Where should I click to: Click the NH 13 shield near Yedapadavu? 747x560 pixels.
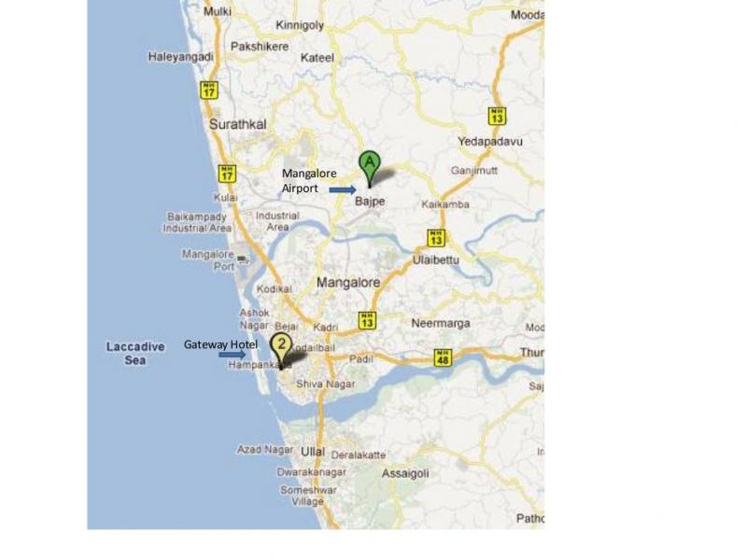497,116
